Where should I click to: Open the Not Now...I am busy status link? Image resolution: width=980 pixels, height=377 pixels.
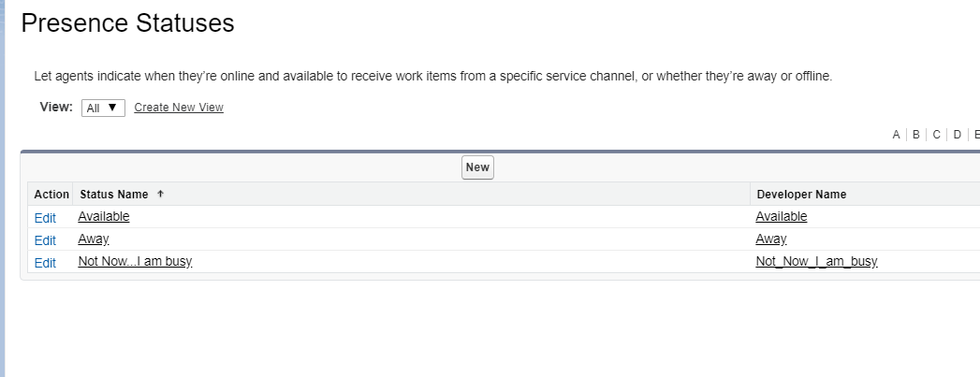pos(135,262)
